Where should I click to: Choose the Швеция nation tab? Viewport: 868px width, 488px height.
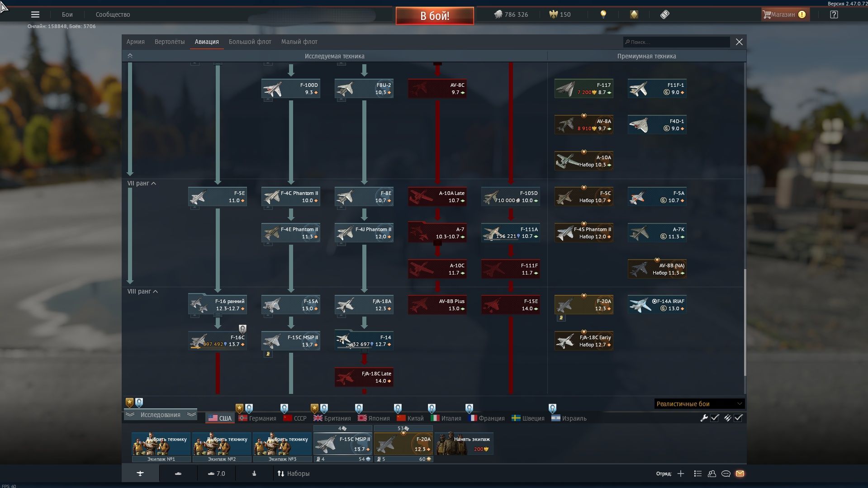528,418
